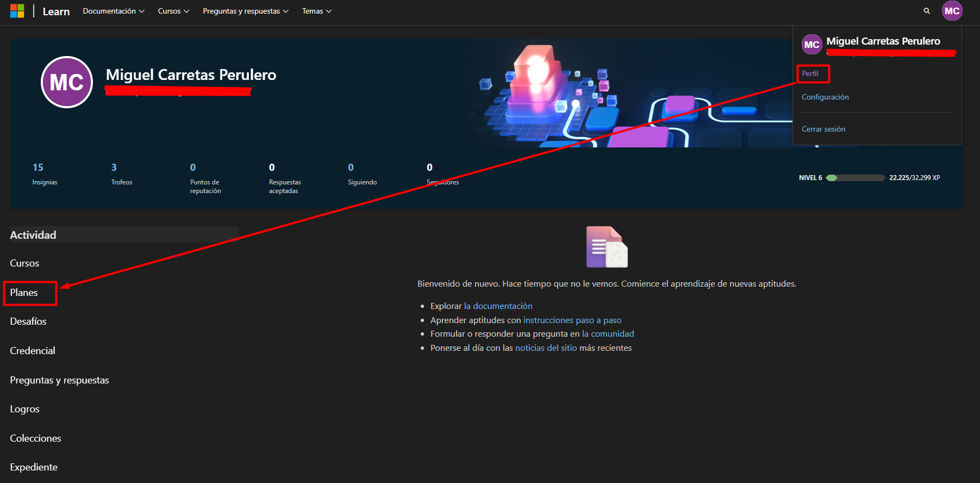
Task: Select Perfil in account menu
Action: (810, 73)
